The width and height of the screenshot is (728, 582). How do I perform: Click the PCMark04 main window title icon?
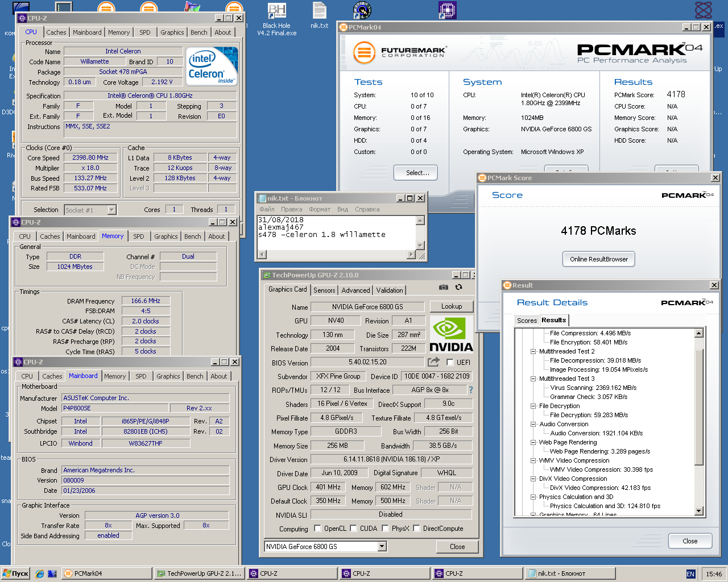pos(343,27)
